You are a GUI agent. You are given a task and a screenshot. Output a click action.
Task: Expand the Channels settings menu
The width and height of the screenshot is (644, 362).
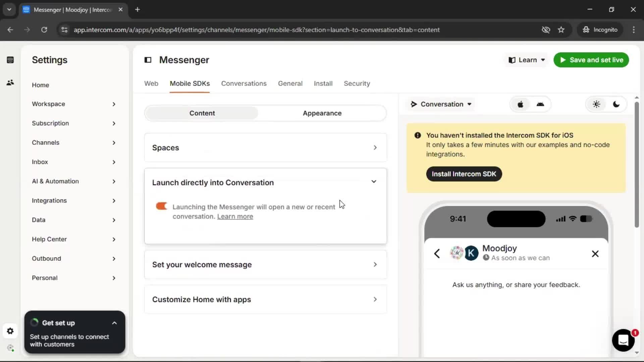[74, 143]
